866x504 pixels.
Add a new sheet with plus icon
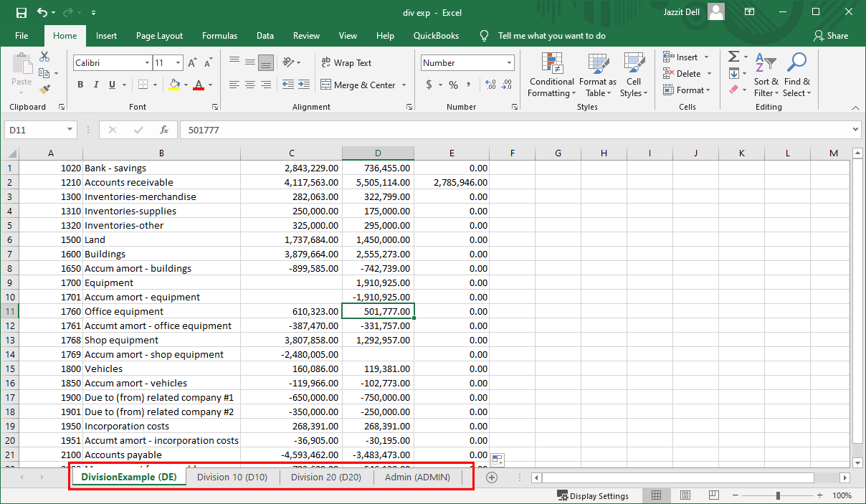[x=492, y=477]
